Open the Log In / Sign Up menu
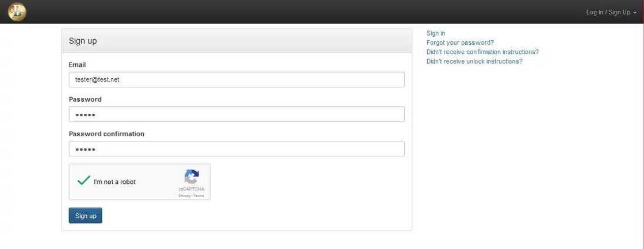The height and width of the screenshot is (249, 644). pyautogui.click(x=608, y=12)
